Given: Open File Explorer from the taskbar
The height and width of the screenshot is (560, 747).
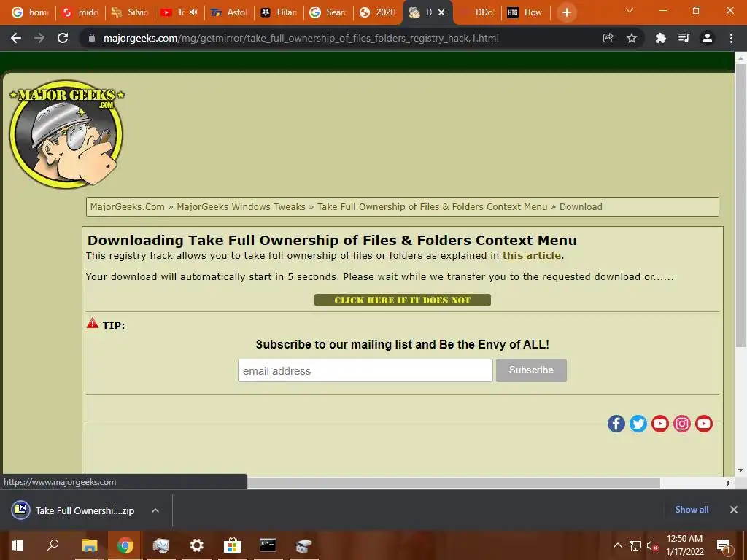Looking at the screenshot, I should point(89,545).
